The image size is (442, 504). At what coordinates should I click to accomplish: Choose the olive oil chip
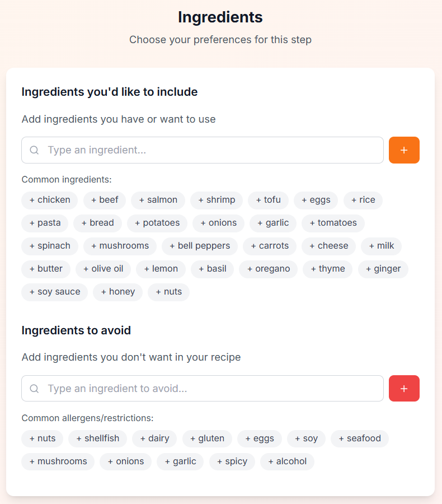103,269
